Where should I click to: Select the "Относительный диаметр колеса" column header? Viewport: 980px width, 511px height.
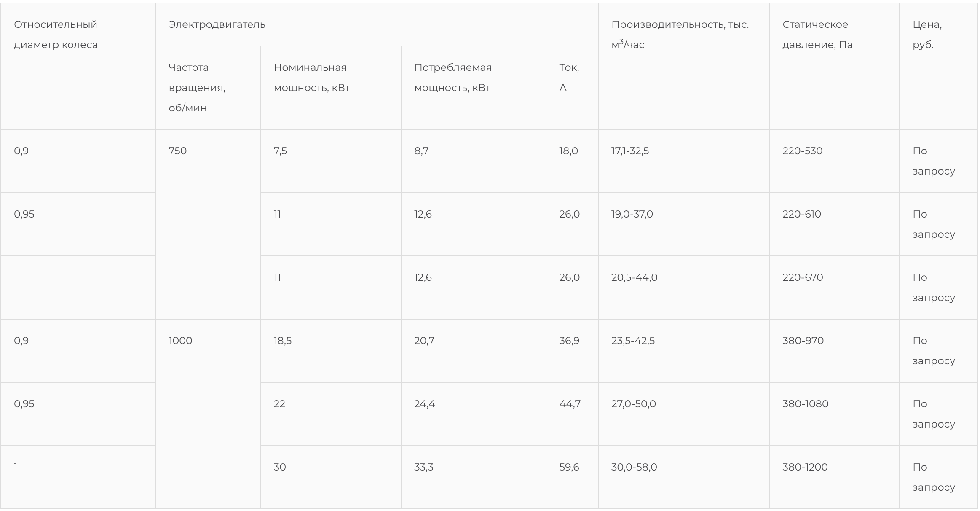point(56,35)
